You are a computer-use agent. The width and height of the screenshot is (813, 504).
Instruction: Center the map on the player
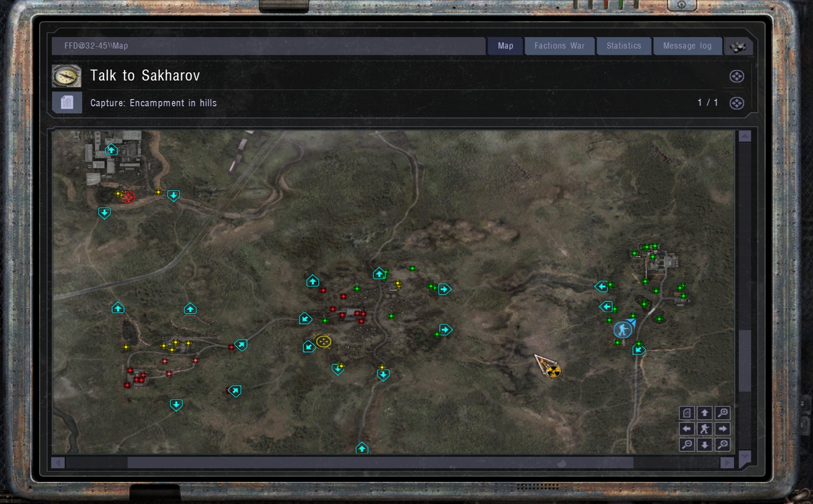tap(704, 429)
